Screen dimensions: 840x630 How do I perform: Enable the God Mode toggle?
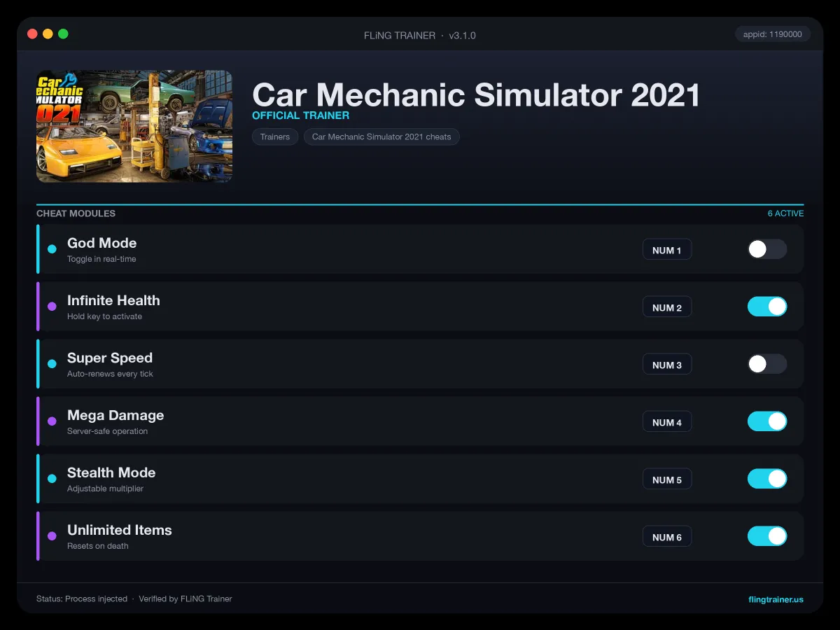pyautogui.click(x=767, y=249)
